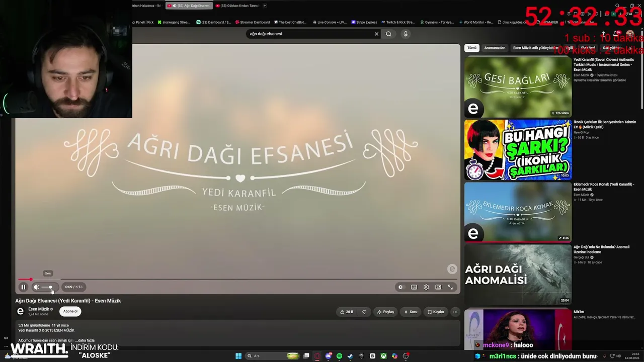Viewport: 644px width, 362px height.
Task: Open the 'Bu Hangi Şarkı?' quiz thumbnail
Action: point(518,149)
